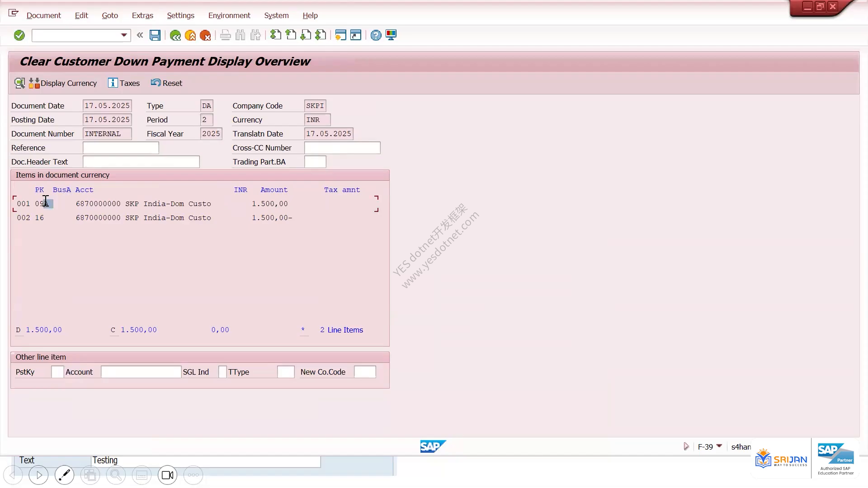Click the Create New Session icon

[340, 35]
